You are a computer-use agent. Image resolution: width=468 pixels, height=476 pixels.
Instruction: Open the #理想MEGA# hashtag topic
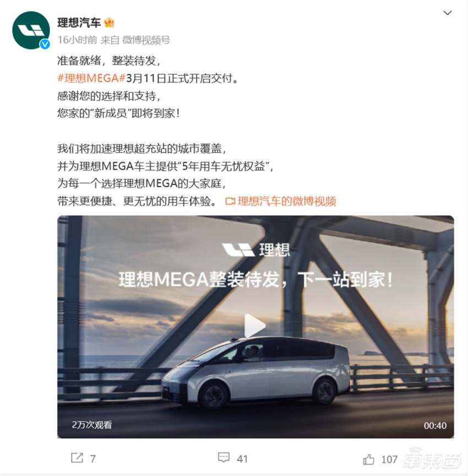coord(91,78)
